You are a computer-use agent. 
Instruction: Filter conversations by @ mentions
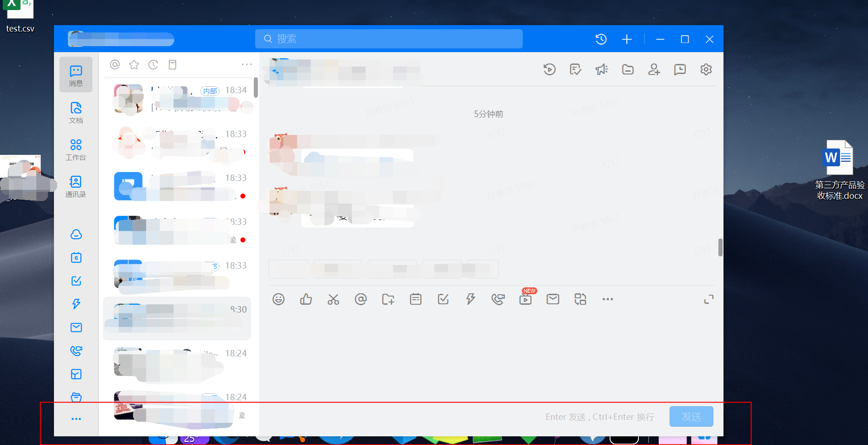point(115,65)
